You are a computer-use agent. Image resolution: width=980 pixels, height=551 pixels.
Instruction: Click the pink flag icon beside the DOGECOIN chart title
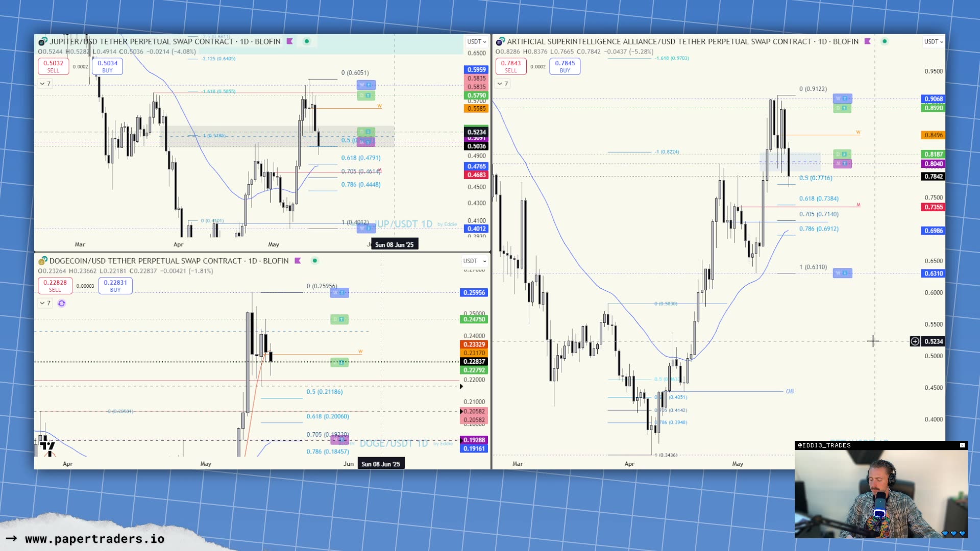[x=298, y=261]
